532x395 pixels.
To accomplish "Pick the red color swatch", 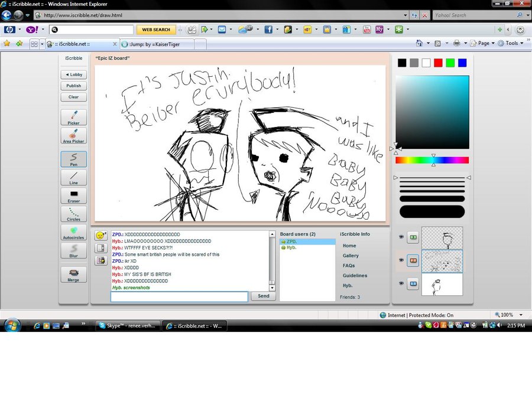I will coord(438,63).
